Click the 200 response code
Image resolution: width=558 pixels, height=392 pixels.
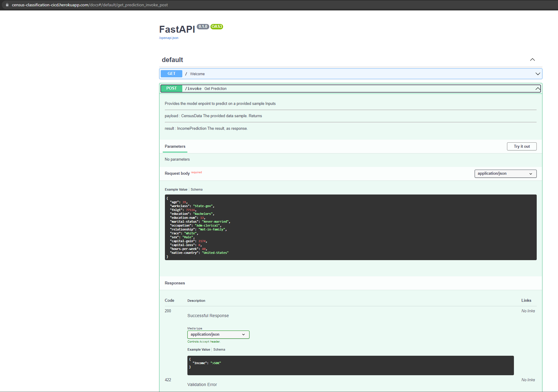pos(168,311)
